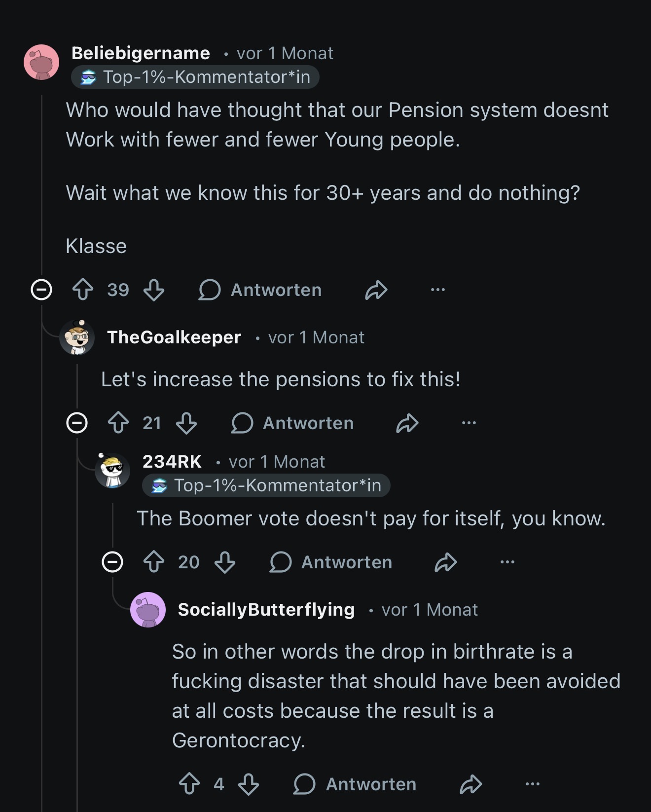The image size is (651, 812).
Task: Click Antworten under the Boomer vote comment
Action: pyautogui.click(x=331, y=562)
